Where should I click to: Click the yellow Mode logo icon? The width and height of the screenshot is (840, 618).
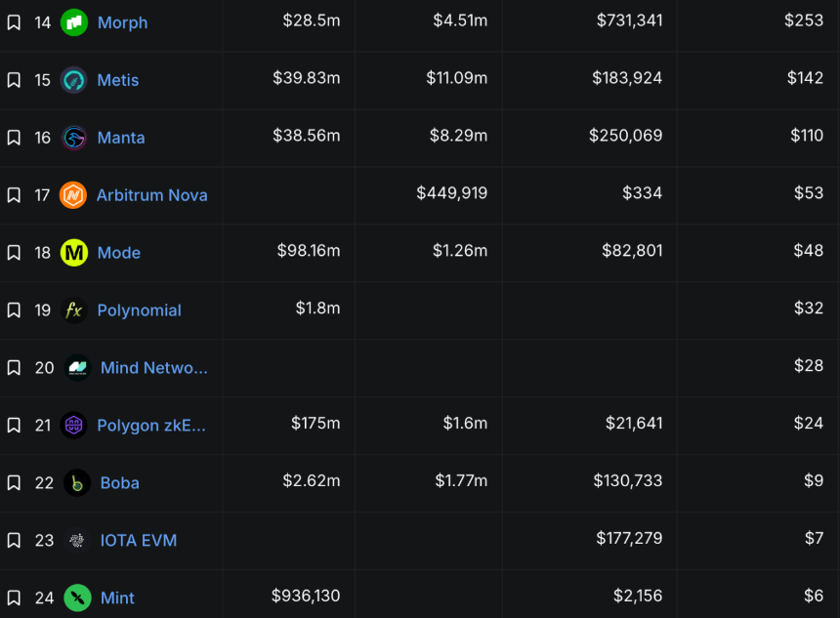74,253
